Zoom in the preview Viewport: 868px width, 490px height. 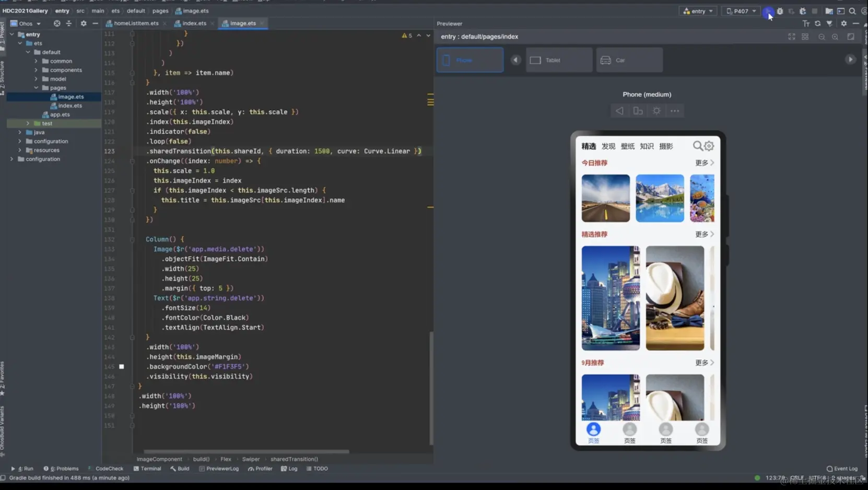tap(835, 37)
